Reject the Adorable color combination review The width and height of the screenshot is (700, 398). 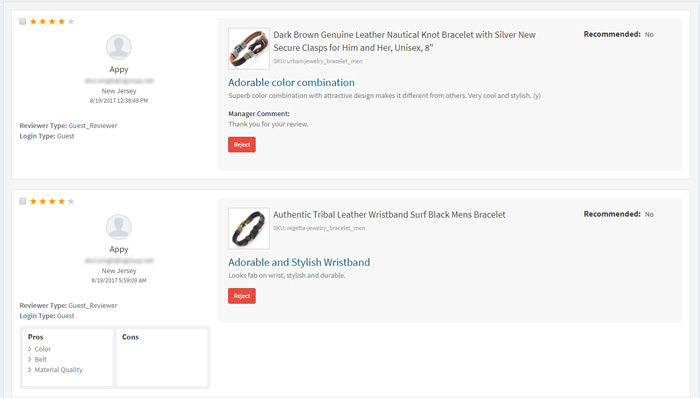[x=242, y=145]
